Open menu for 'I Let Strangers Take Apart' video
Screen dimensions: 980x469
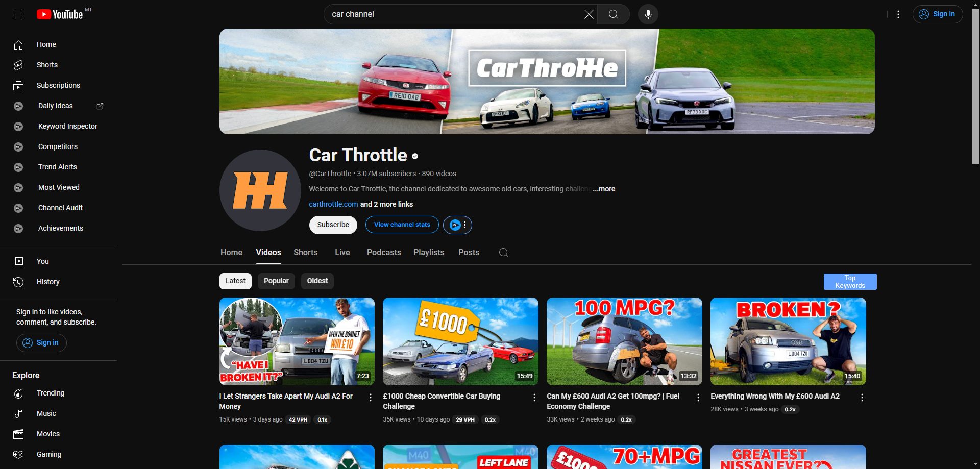[x=371, y=398]
